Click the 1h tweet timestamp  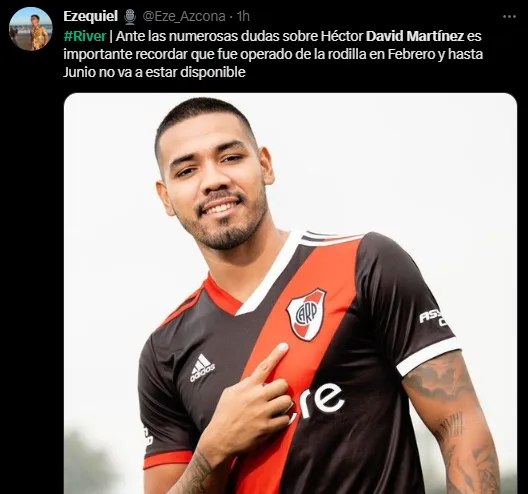pyautogui.click(x=243, y=16)
